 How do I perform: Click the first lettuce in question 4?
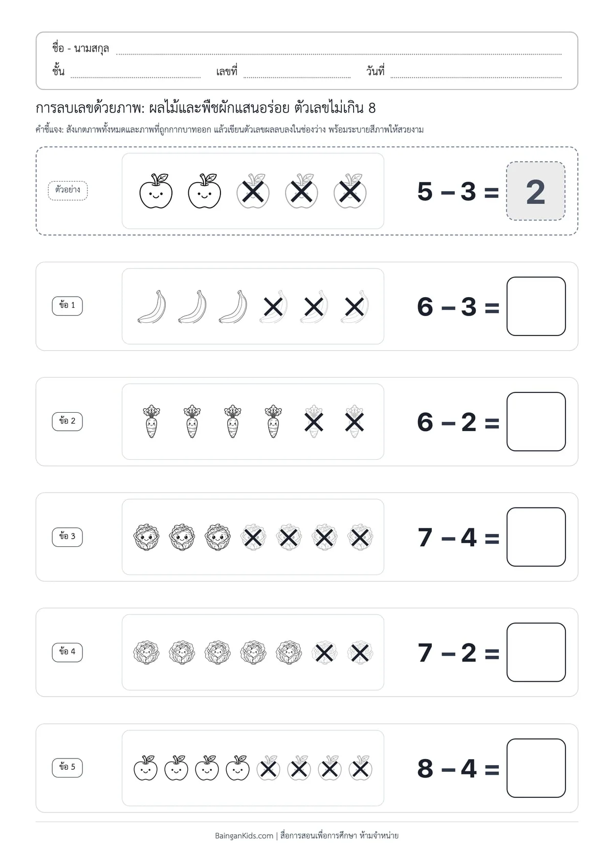tap(146, 653)
